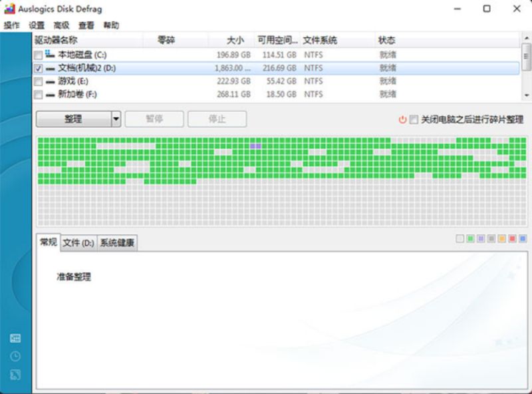Start defrag with the 整理 button

pos(74,119)
